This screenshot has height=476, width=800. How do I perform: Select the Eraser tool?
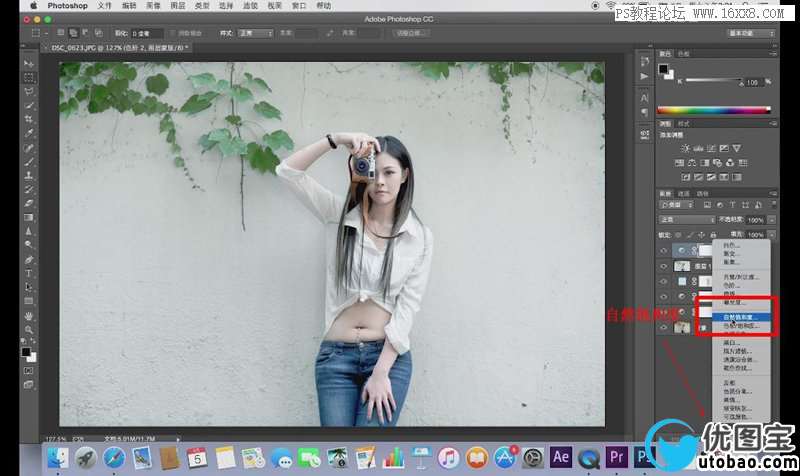pyautogui.click(x=29, y=203)
